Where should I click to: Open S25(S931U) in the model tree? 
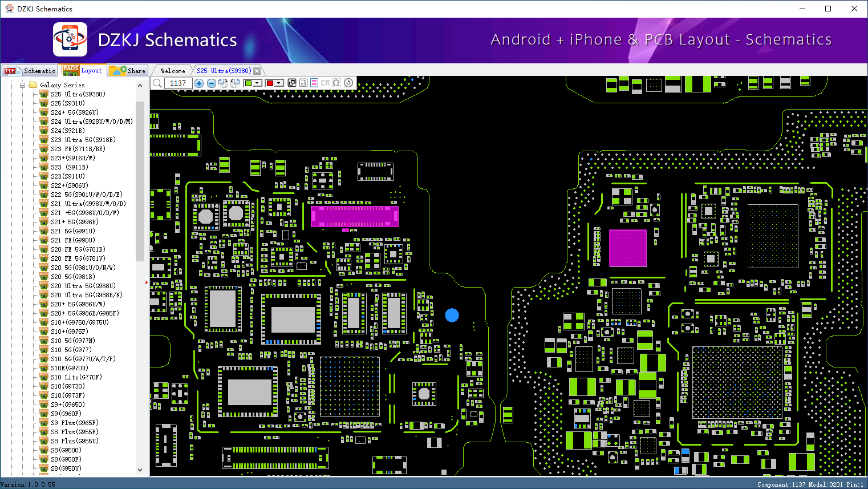(x=67, y=103)
